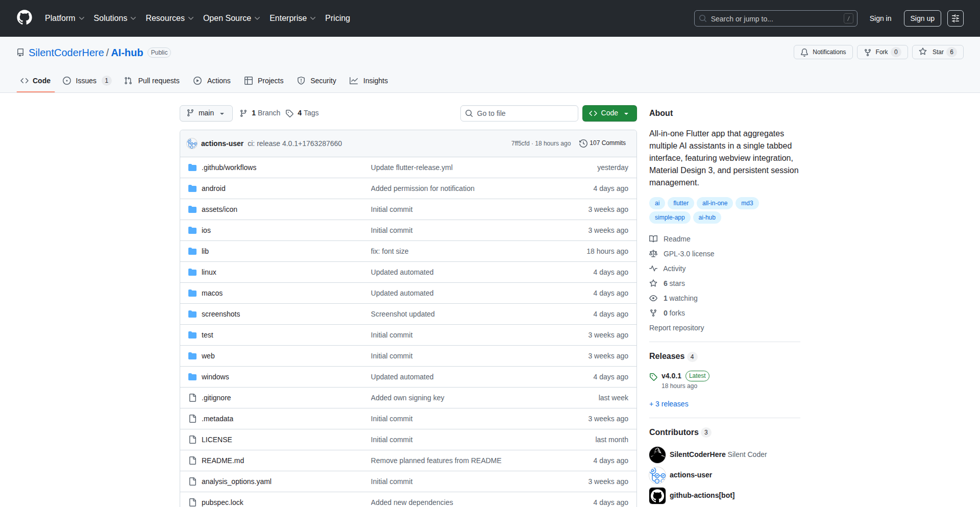
Task: Open the + 3 releases link
Action: click(x=669, y=404)
